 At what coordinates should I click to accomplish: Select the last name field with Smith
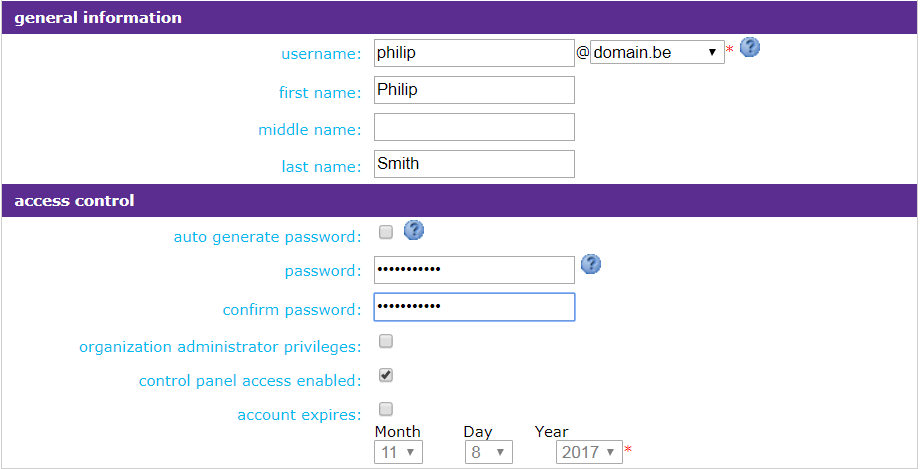pos(474,164)
